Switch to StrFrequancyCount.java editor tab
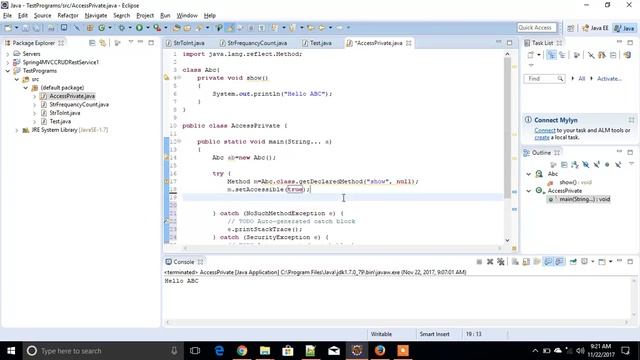This screenshot has height=360, width=640. (x=253, y=43)
